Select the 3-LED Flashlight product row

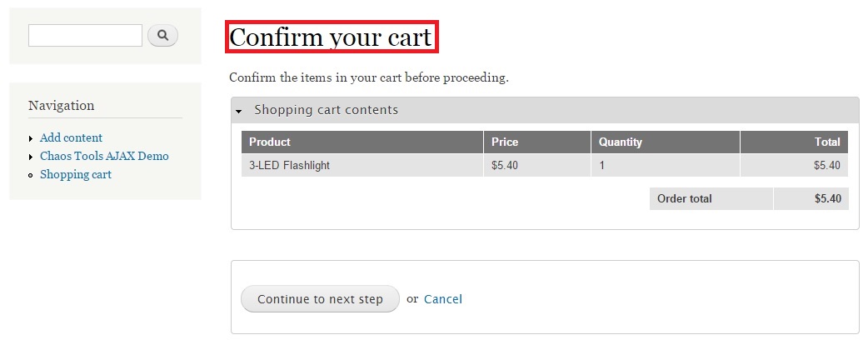click(545, 165)
